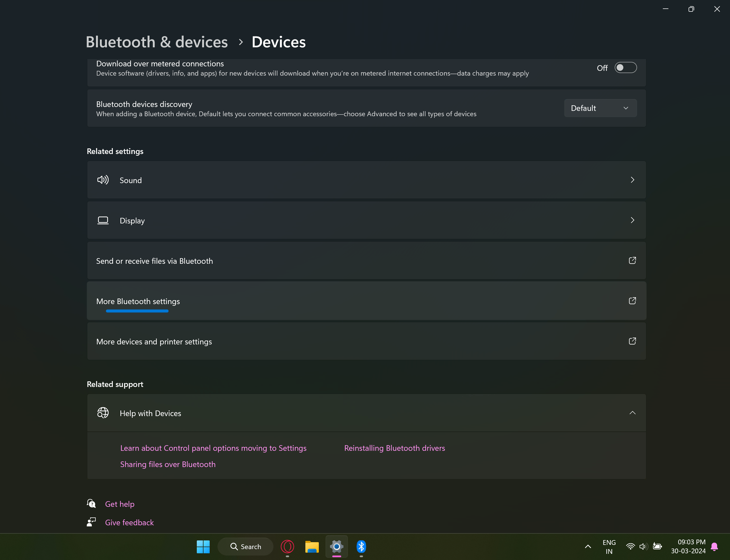Click the external link icon for More devices and printer settings
This screenshot has width=730, height=560.
pyautogui.click(x=632, y=341)
